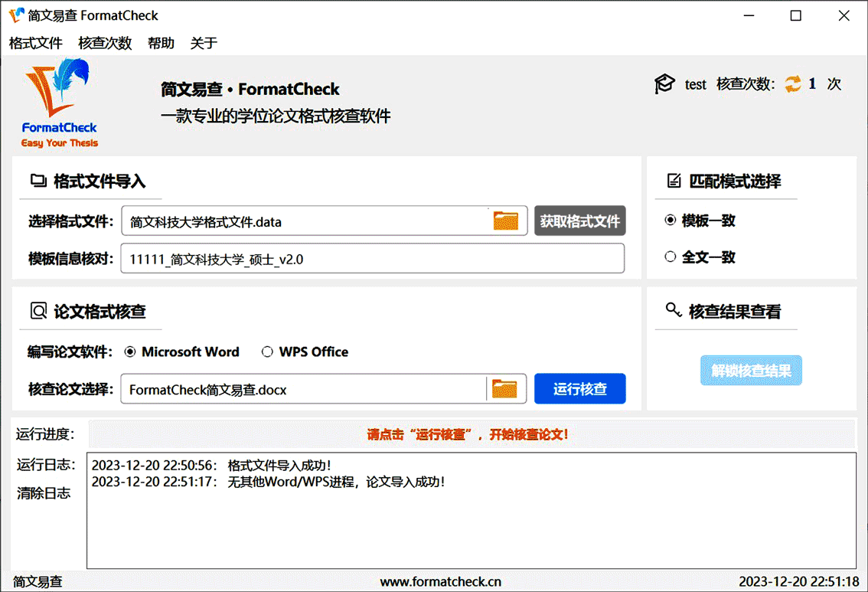The image size is (868, 592).
Task: Choose Microsoft Word as writing software
Action: tap(182, 352)
